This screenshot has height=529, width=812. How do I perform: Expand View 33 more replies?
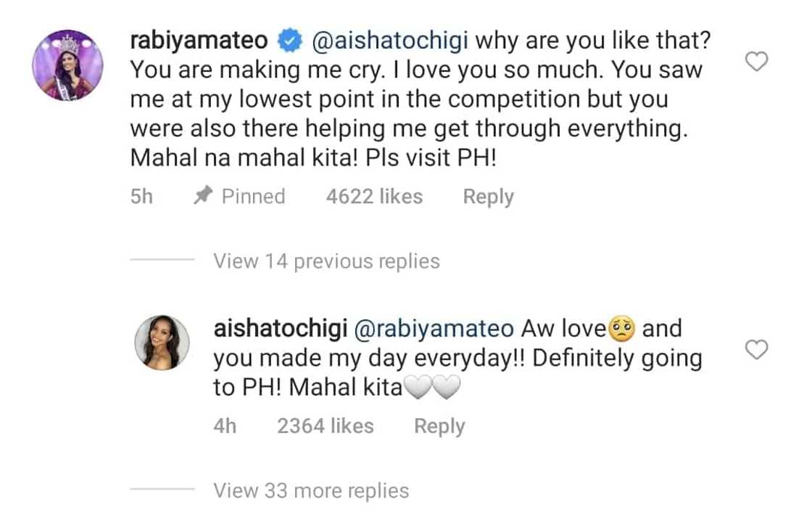tap(311, 491)
